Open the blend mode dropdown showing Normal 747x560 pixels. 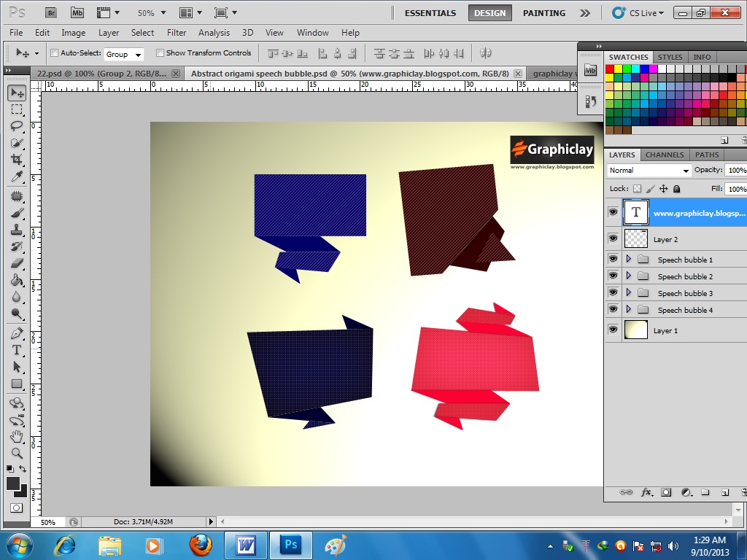(x=648, y=170)
